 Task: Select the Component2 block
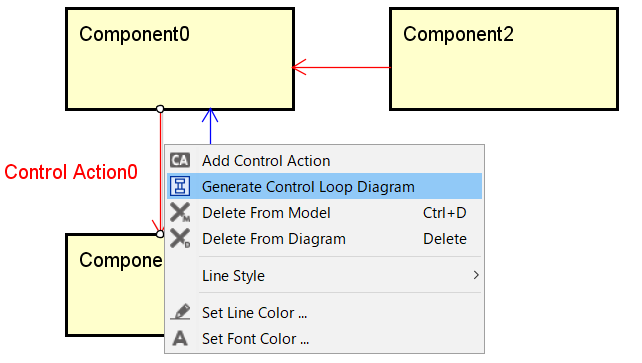tap(504, 59)
